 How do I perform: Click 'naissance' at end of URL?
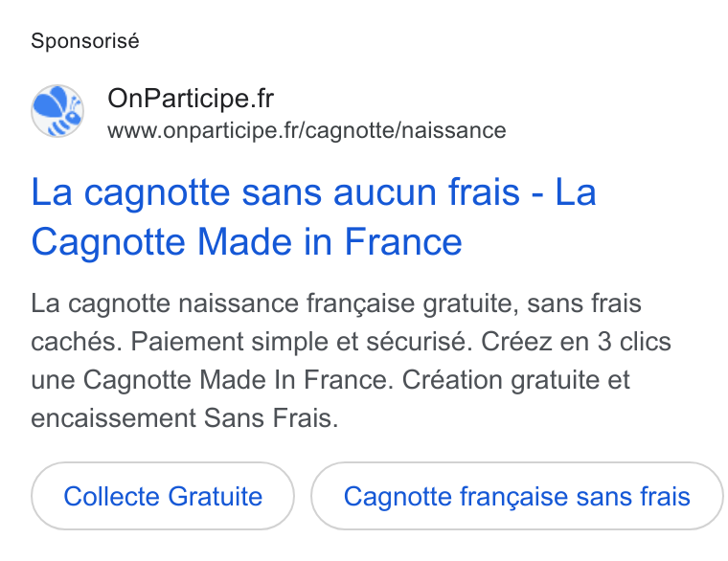click(x=454, y=130)
